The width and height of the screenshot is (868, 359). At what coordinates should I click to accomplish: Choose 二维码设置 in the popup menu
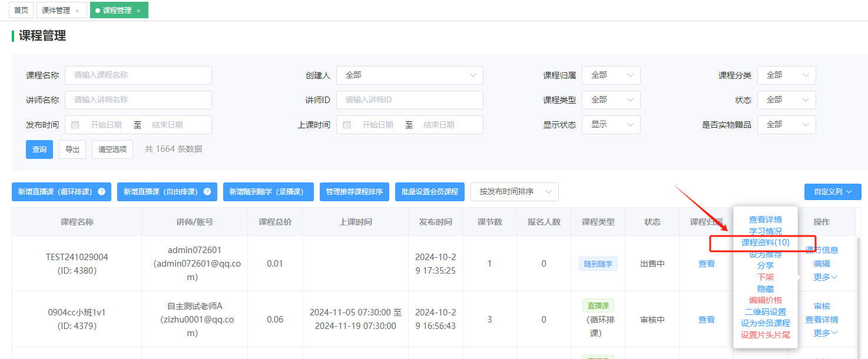pos(765,312)
